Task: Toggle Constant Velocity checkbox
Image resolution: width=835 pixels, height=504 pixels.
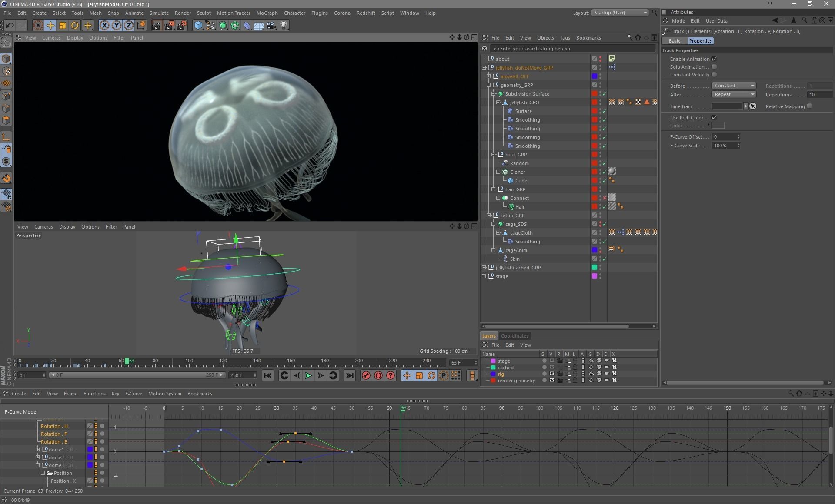Action: [714, 74]
